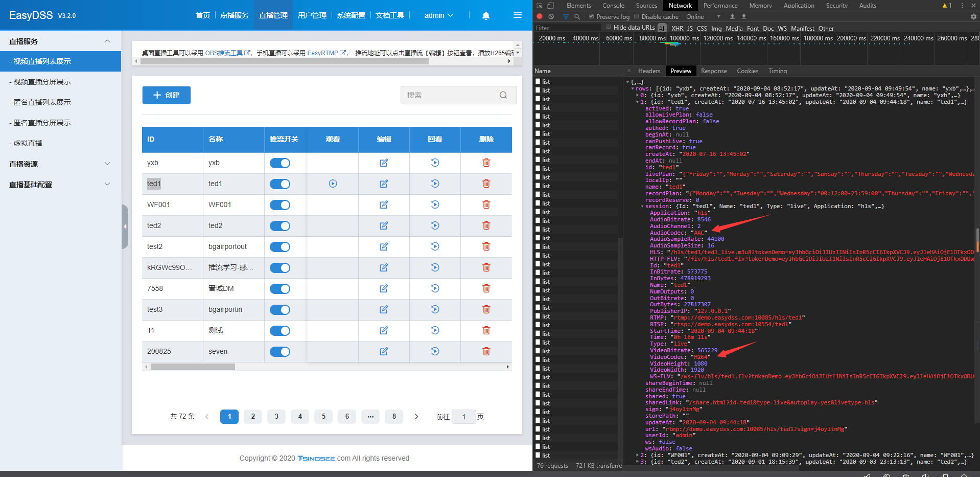This screenshot has height=477, width=980.
Task: Go to page 2 of the list
Action: click(253, 417)
